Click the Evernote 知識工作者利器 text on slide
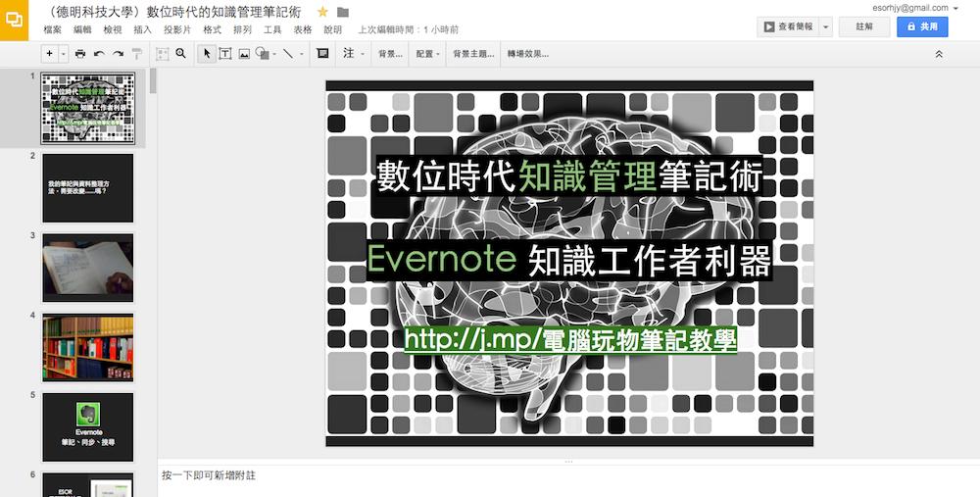The width and height of the screenshot is (980, 497). pyautogui.click(x=568, y=260)
